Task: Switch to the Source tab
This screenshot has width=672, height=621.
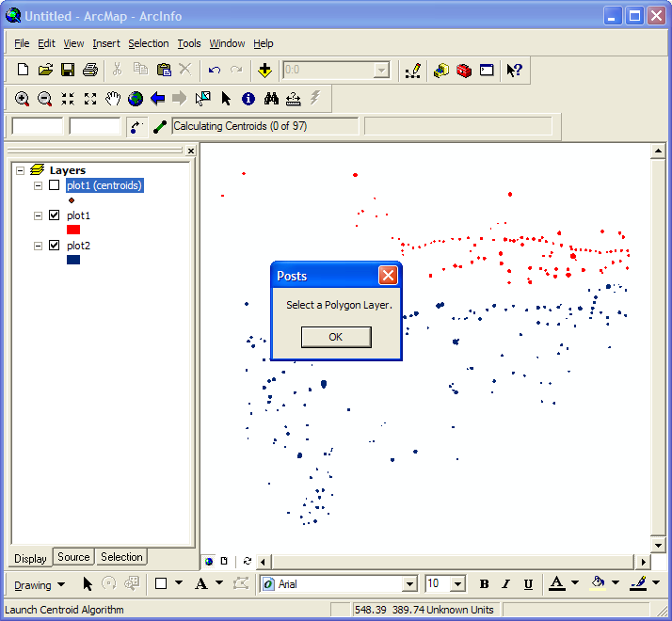Action: click(x=73, y=557)
